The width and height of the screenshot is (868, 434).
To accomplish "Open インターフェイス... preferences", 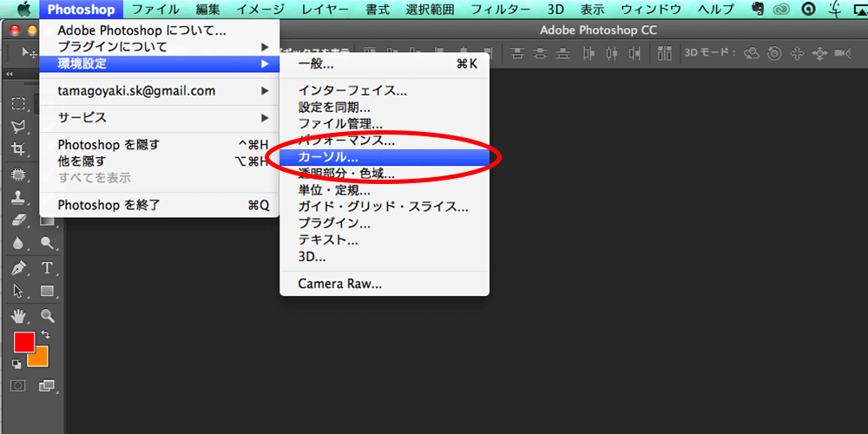I will [x=385, y=90].
